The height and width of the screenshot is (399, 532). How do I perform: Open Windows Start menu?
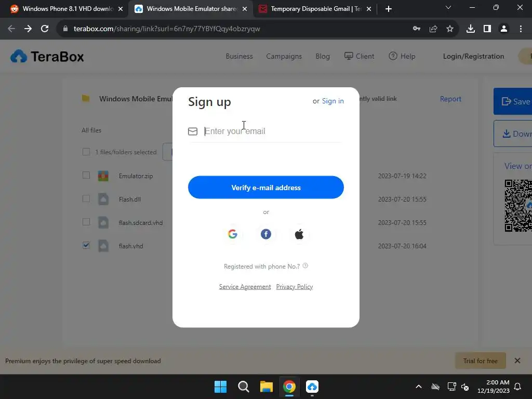(x=220, y=387)
